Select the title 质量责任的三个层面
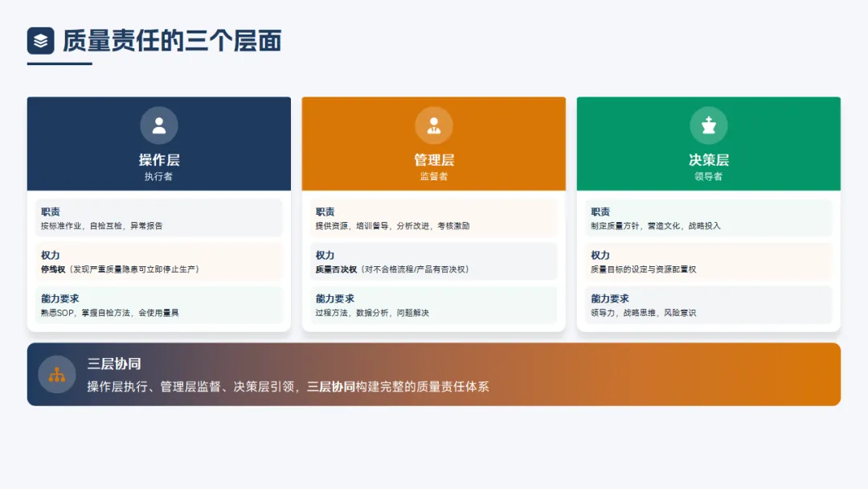 (172, 41)
